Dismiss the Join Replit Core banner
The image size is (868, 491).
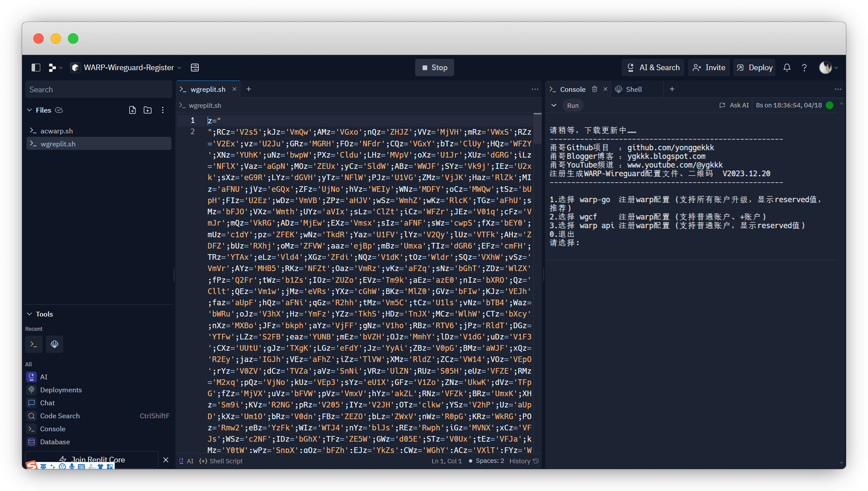point(166,460)
